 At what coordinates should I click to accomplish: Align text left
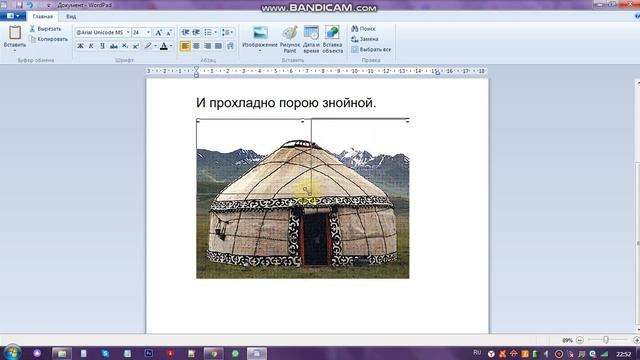(185, 46)
